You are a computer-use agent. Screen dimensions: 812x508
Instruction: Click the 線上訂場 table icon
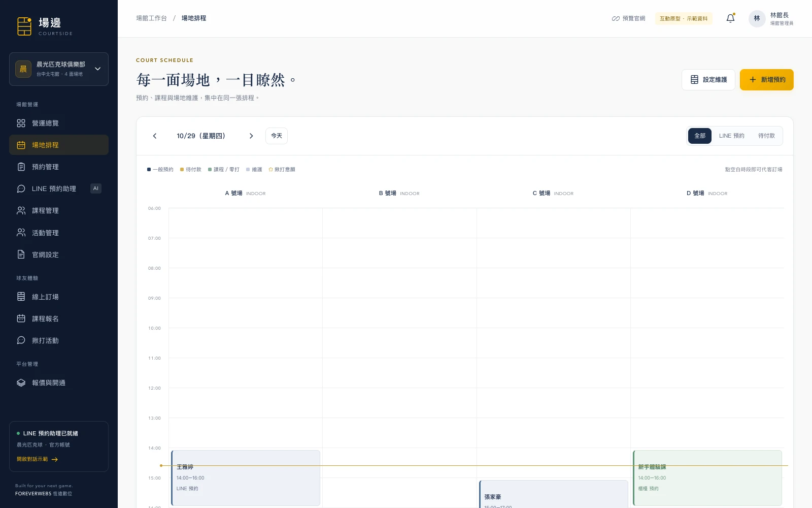tap(21, 297)
